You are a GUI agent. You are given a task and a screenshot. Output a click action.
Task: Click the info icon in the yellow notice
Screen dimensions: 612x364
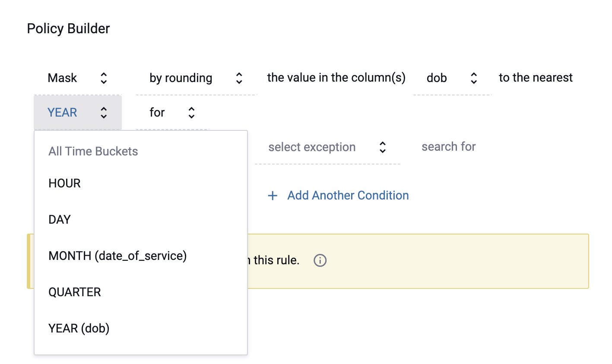[x=320, y=260]
